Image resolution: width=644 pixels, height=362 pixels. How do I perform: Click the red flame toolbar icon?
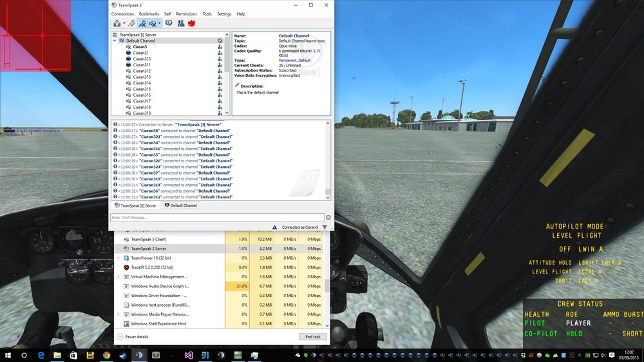pyautogui.click(x=191, y=23)
